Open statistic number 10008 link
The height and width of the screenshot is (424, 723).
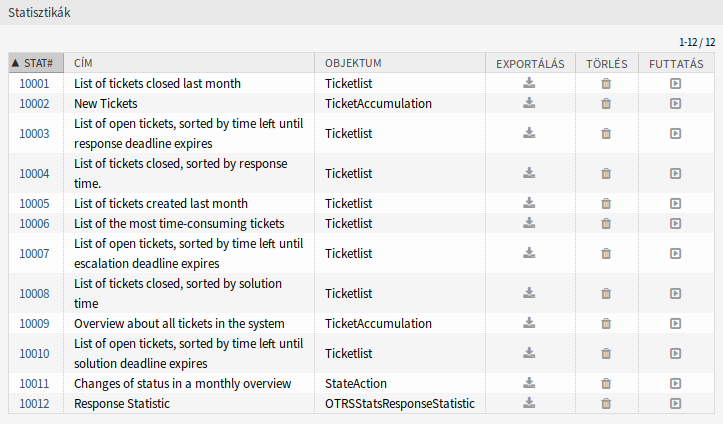pyautogui.click(x=34, y=294)
